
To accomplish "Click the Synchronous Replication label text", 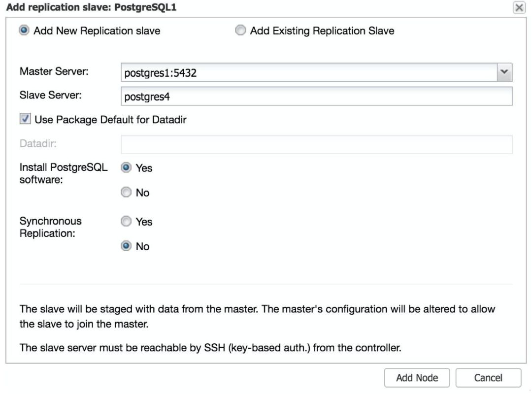I will tap(50, 227).
